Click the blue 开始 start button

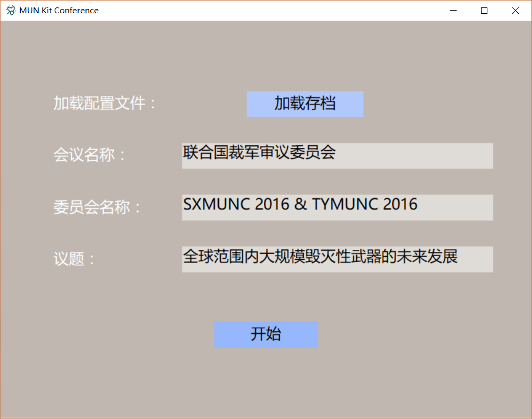click(265, 335)
